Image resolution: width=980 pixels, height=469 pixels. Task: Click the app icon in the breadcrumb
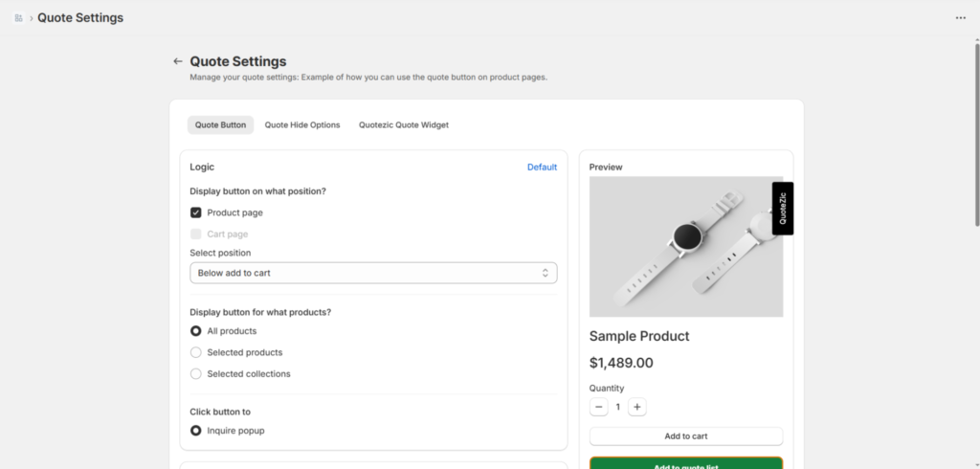pyautogui.click(x=19, y=17)
